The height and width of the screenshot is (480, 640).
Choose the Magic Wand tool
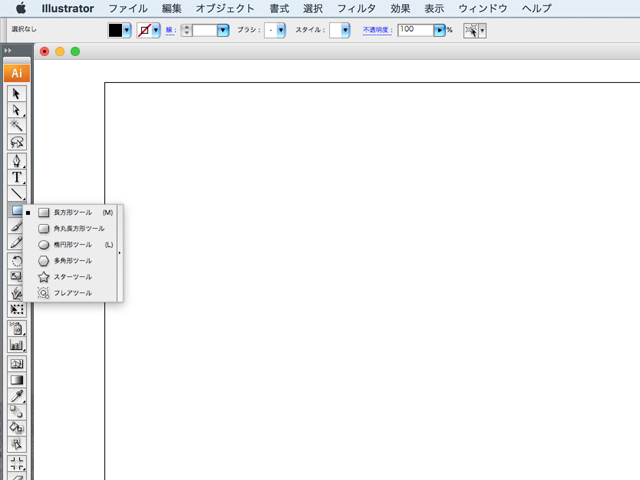tap(17, 126)
